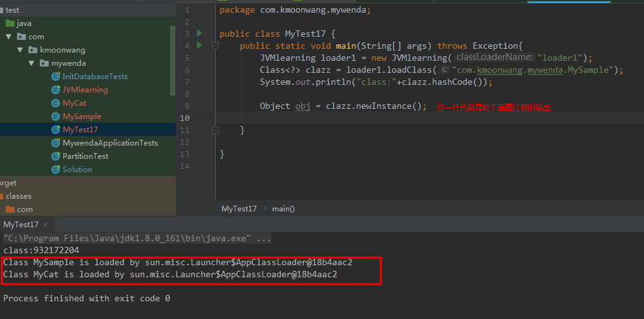Click "Process finished with exit code 0" text
Screen dimensions: 644x319
(87, 299)
